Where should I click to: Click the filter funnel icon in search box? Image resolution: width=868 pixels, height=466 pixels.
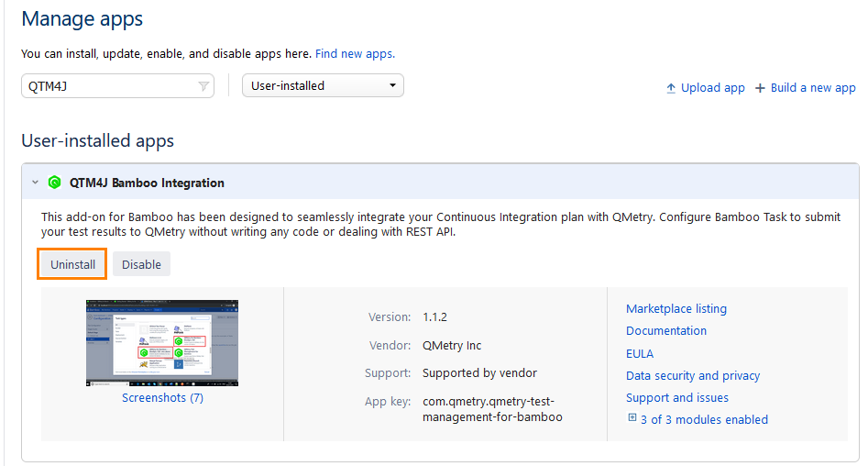click(x=203, y=86)
